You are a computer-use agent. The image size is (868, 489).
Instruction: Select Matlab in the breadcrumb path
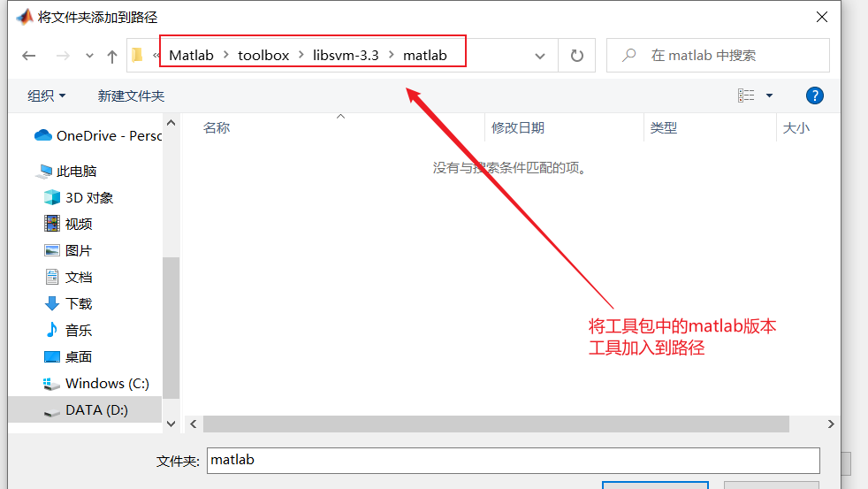point(191,56)
